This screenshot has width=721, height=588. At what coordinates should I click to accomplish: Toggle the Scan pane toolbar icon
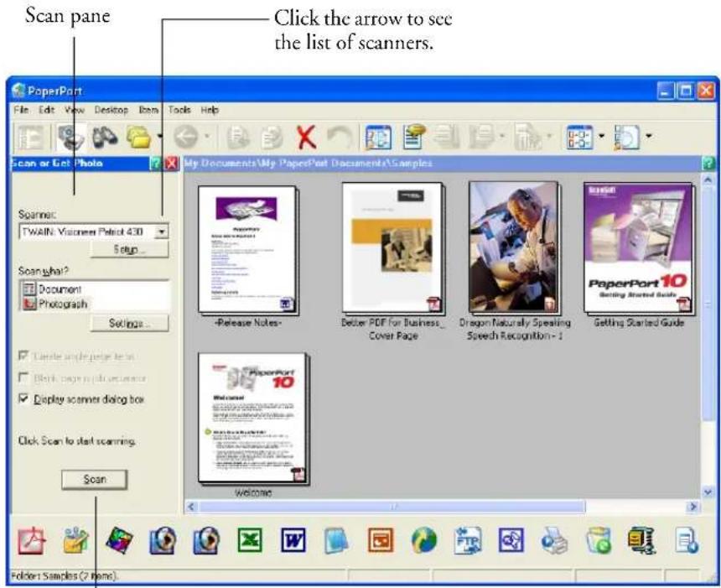pos(70,137)
